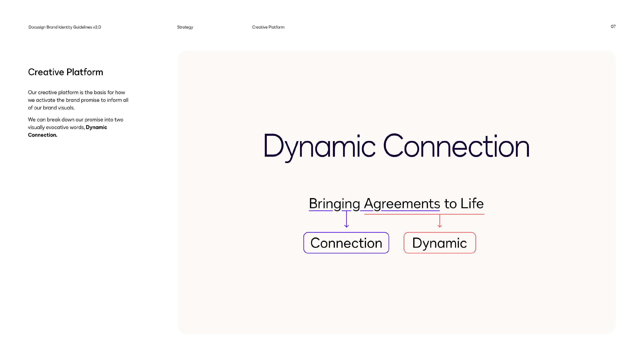Click the paragraph starting Our creative platform

tap(78, 100)
